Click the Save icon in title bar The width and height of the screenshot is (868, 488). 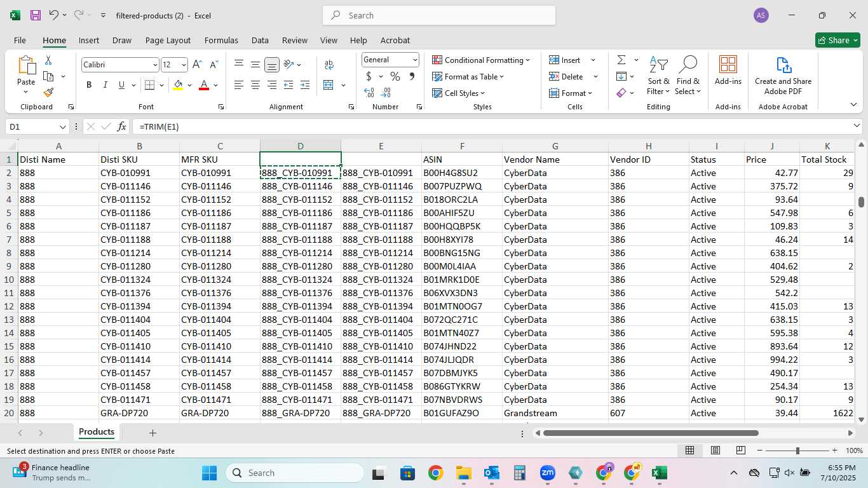tap(36, 15)
